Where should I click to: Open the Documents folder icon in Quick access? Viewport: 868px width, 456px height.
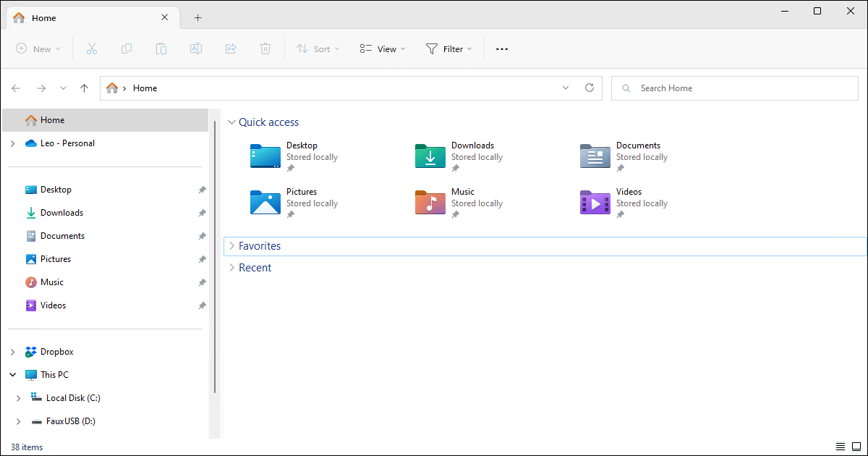(595, 156)
